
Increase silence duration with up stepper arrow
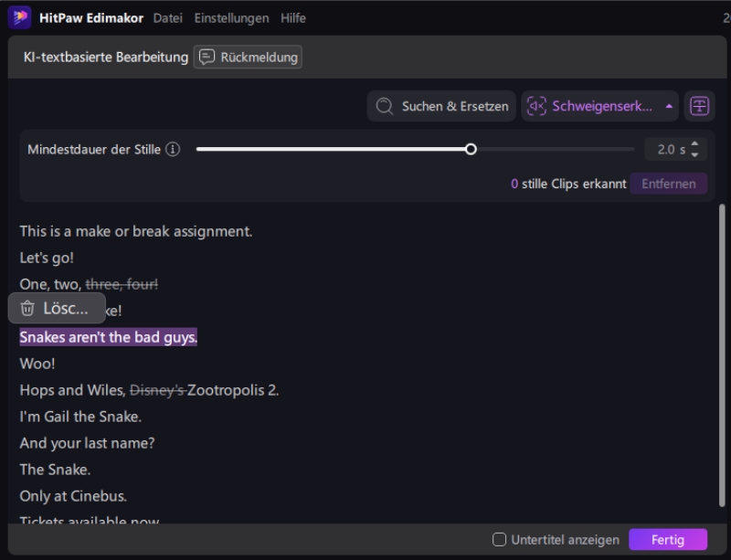(x=694, y=144)
